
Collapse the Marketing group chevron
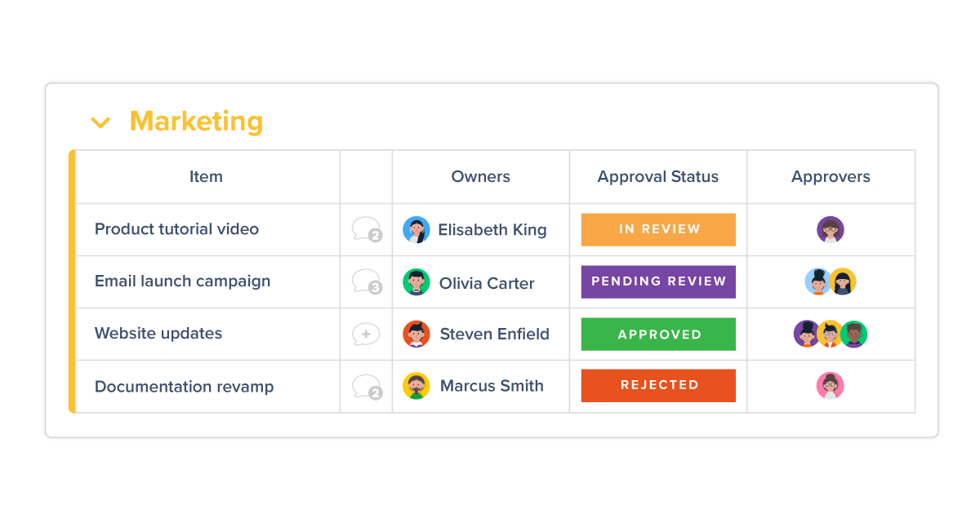pos(100,123)
